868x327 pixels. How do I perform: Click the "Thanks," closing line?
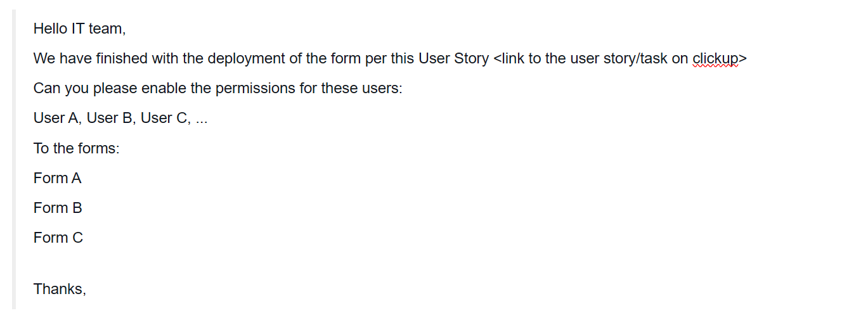(59, 289)
